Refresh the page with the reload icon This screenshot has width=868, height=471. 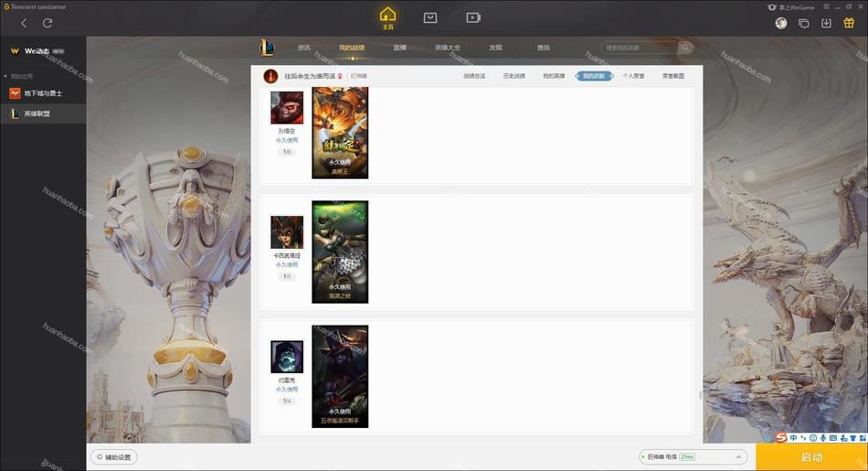pos(48,23)
